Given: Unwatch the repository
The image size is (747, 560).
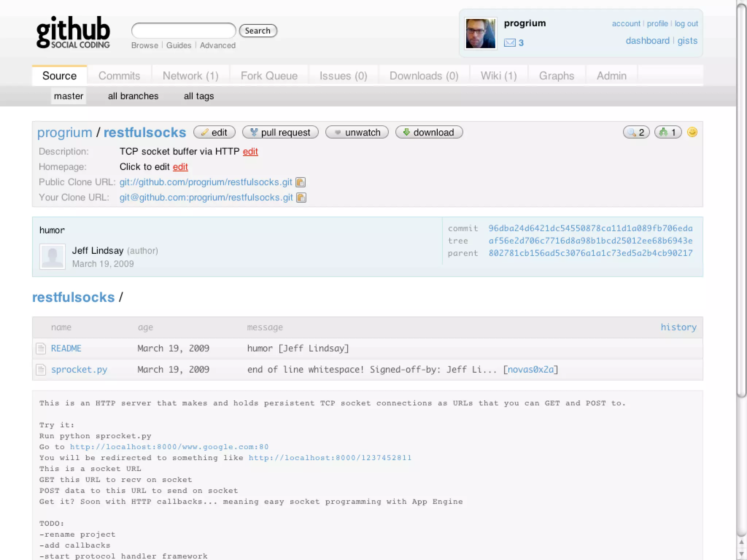Looking at the screenshot, I should pyautogui.click(x=357, y=132).
